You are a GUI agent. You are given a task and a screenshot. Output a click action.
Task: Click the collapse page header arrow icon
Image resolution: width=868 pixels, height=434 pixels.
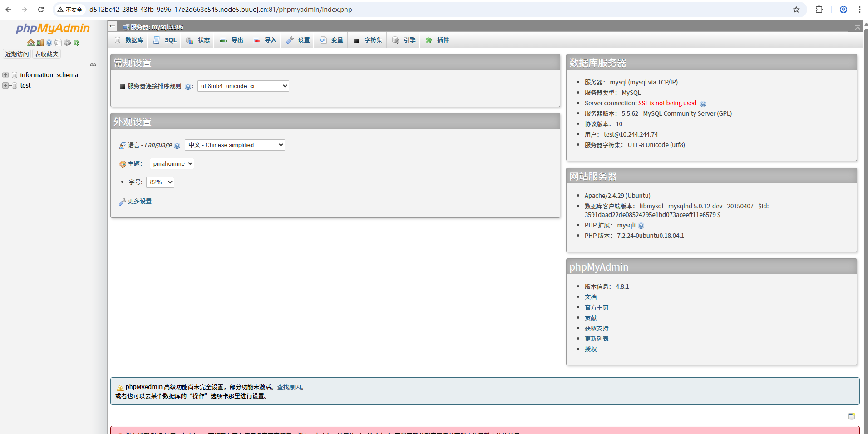coord(858,28)
